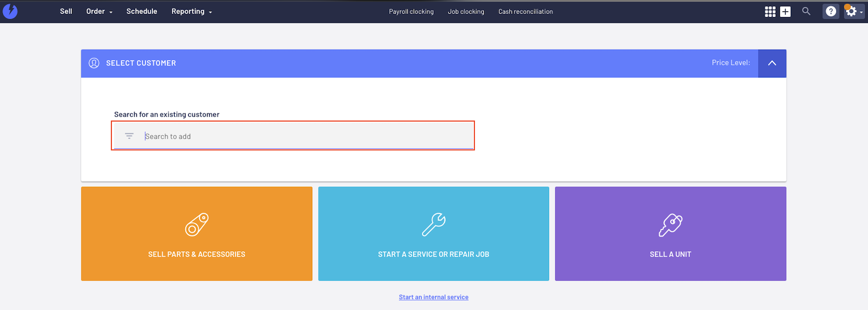
Task: Open the help question mark icon
Action: coord(831,11)
